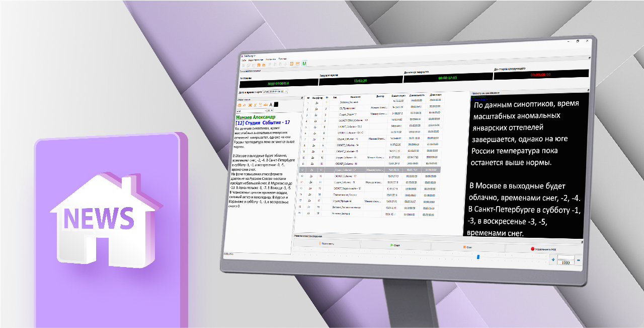Click the strikethrough icon in text editor toolbar
The width and height of the screenshot is (644, 328).
tap(266, 104)
